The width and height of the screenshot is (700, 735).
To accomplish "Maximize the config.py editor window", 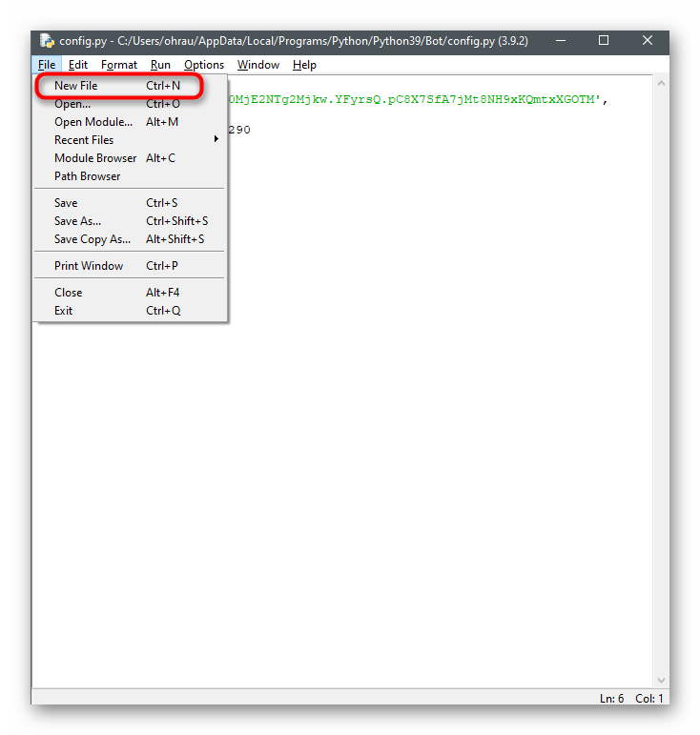I will point(604,41).
